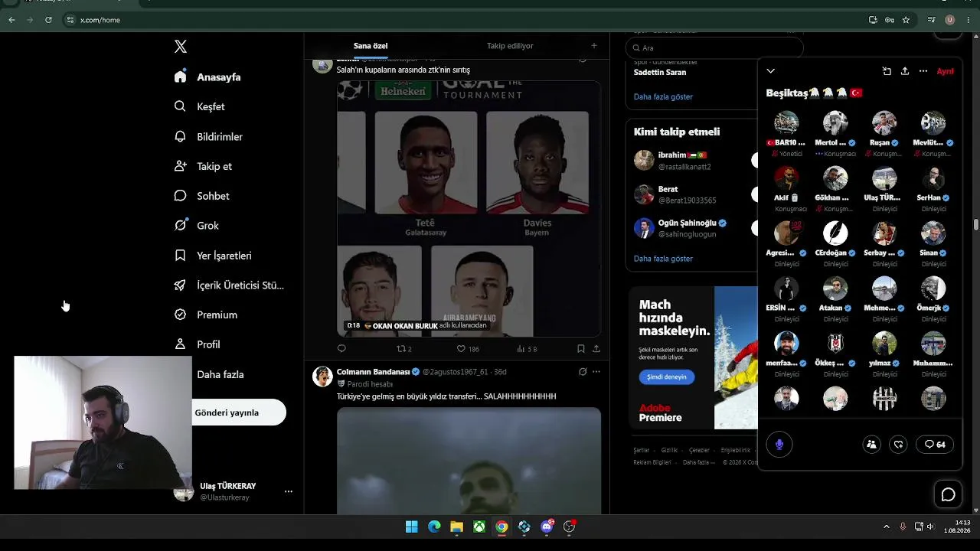This screenshot has height=551, width=980.
Task: Send a heart reaction in the space
Action: click(899, 445)
